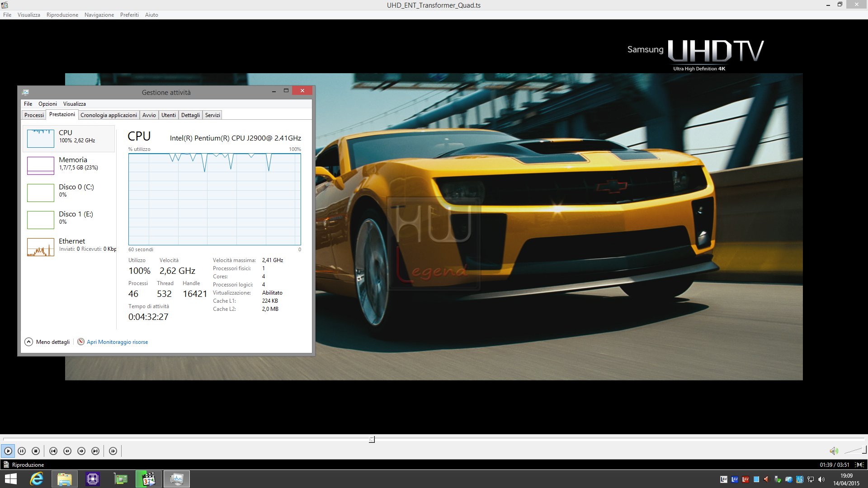Click the frame-step button
Image resolution: width=868 pixels, height=488 pixels.
click(x=113, y=451)
